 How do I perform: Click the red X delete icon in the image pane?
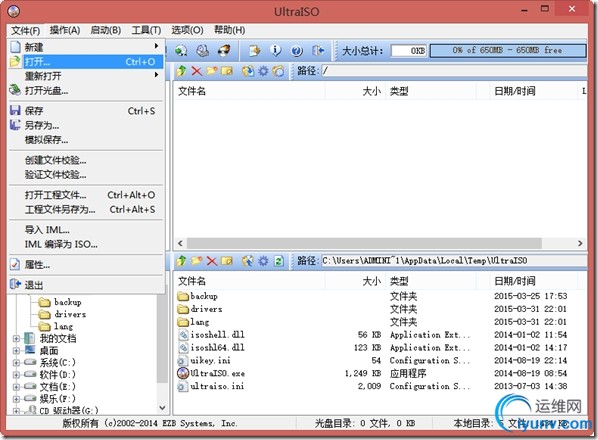(x=197, y=71)
